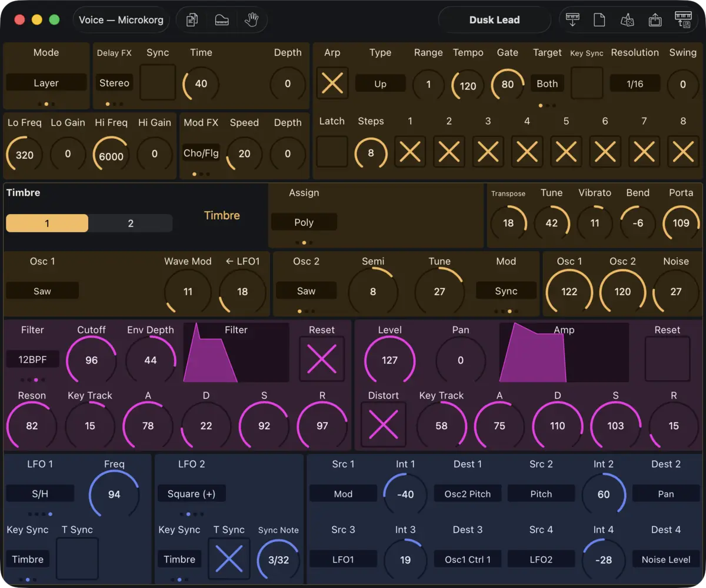Click the keyboard download arrow icon
Viewport: 706px width, 588px height.
pos(572,20)
